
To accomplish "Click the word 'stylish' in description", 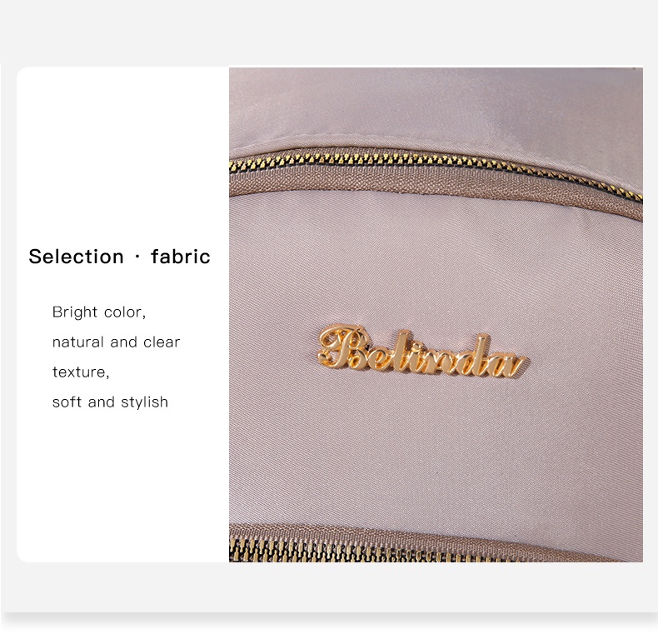I will (x=144, y=402).
